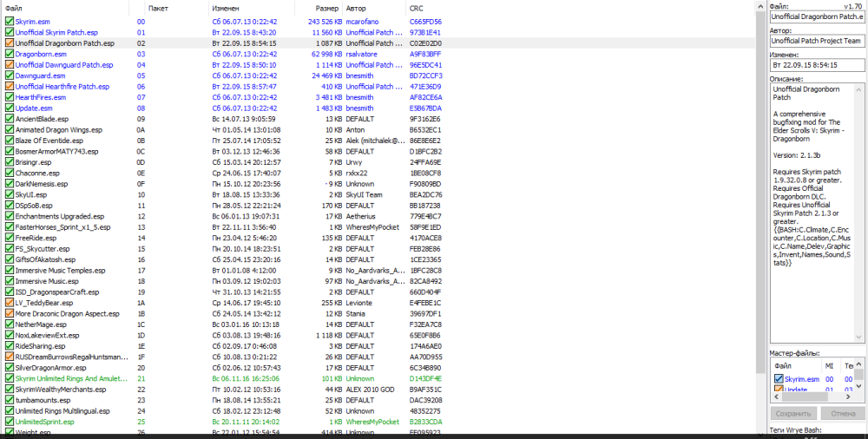Uncheck the UnlimitedSprint.esp checkbox
The image size is (868, 439).
[10, 422]
